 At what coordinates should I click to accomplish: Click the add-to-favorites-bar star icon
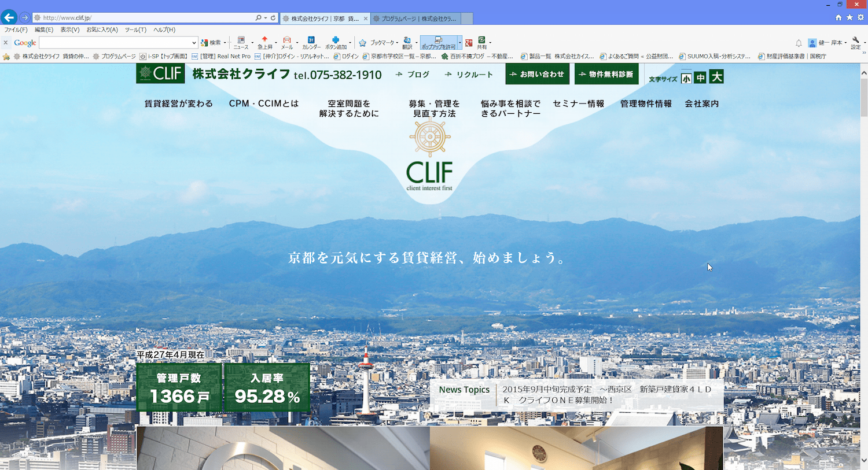[x=6, y=57]
